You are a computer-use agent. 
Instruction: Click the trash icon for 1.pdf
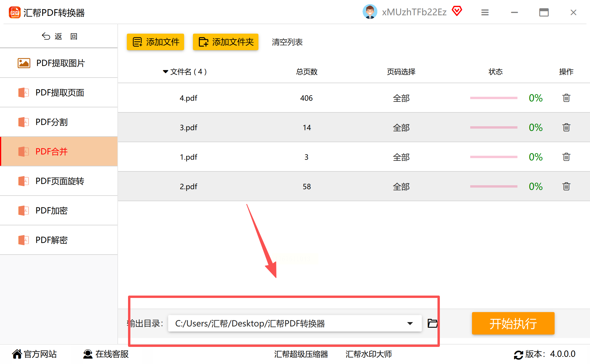pos(566,157)
